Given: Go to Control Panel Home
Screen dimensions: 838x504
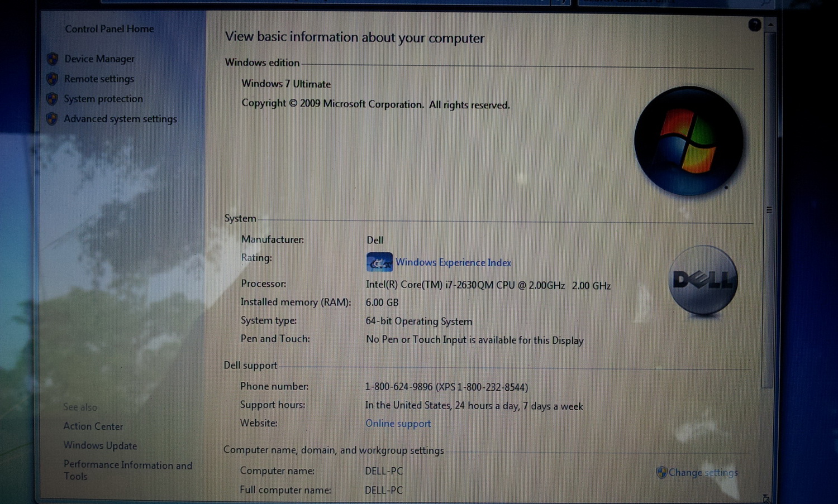Looking at the screenshot, I should [109, 29].
